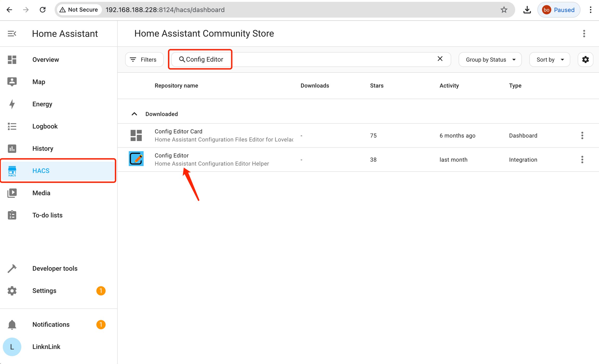Screen dimensions: 599x364
Task: Sort by the Stars column header
Action: [376, 86]
